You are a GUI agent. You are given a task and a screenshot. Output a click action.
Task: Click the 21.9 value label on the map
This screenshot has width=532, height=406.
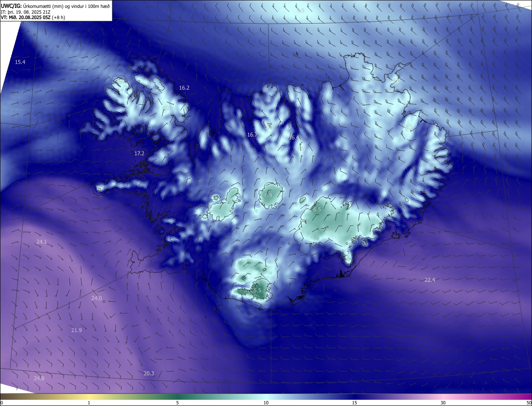coord(76,330)
